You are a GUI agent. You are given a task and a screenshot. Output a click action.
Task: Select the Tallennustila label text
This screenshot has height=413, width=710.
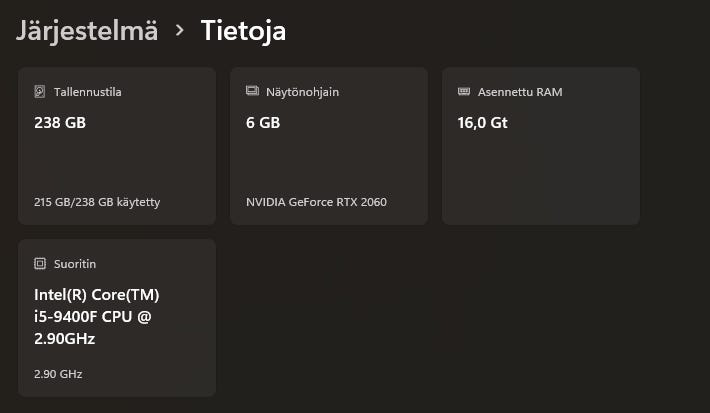[x=88, y=92]
